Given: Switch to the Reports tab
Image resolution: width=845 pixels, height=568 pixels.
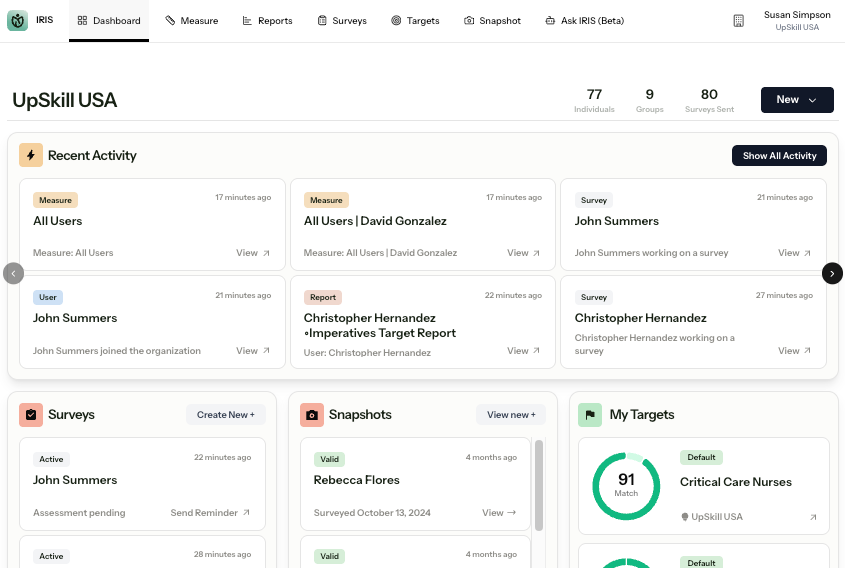Looking at the screenshot, I should tap(267, 20).
